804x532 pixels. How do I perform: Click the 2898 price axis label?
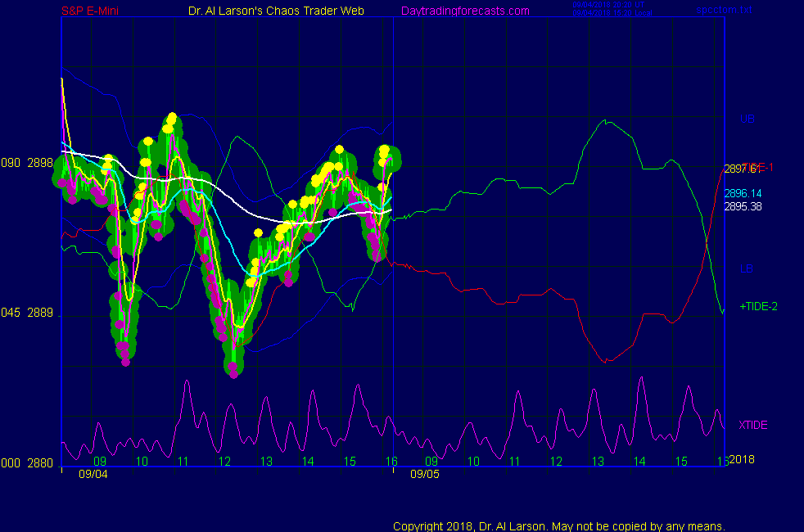click(40, 163)
